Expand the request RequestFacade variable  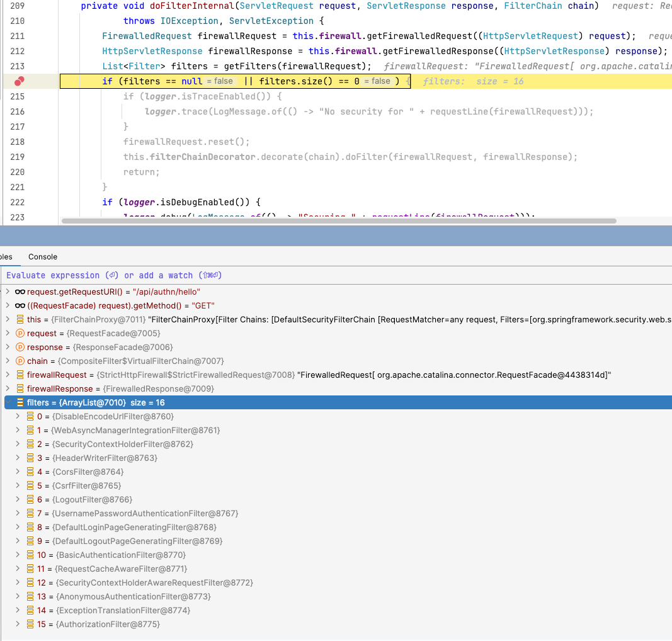(8, 333)
